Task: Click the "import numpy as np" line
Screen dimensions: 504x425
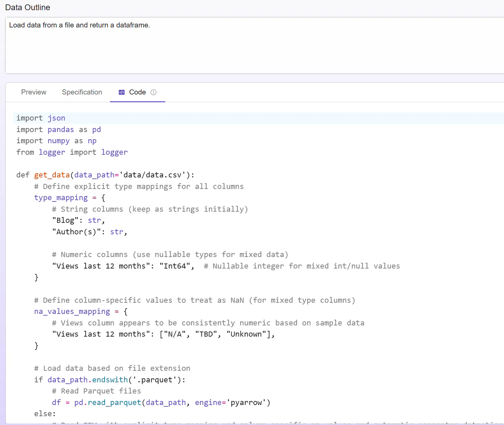Action: (57, 141)
